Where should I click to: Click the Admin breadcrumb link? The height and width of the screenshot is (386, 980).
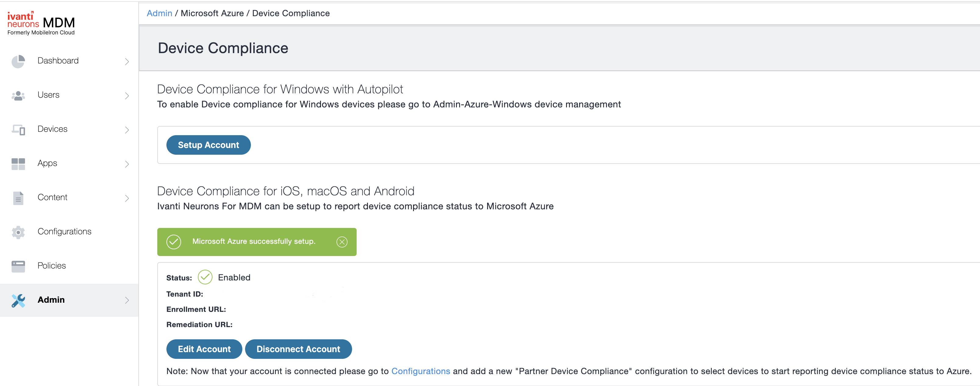click(159, 13)
